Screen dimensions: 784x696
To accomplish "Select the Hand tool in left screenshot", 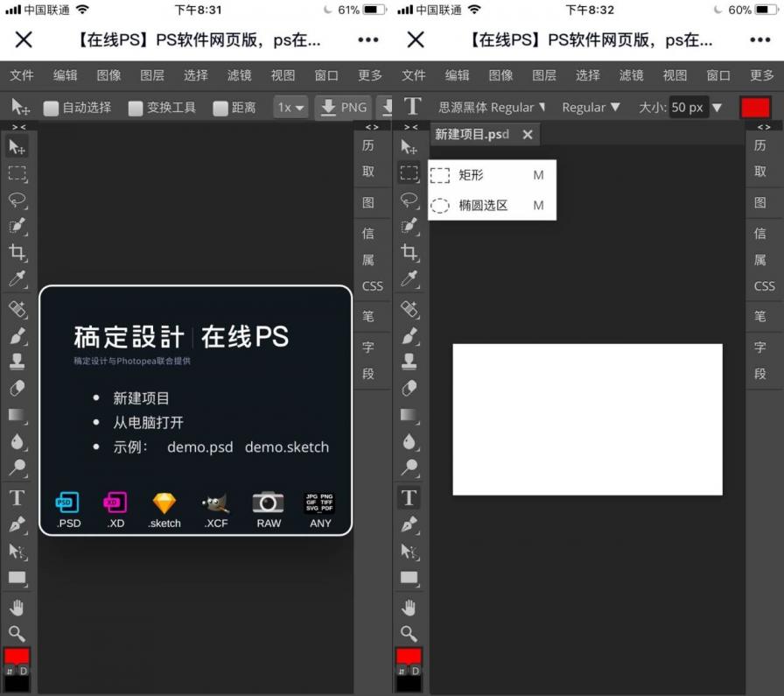I will (x=17, y=608).
